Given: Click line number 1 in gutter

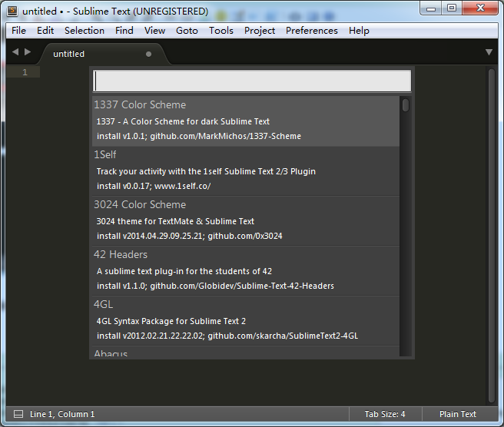Looking at the screenshot, I should tap(25, 72).
